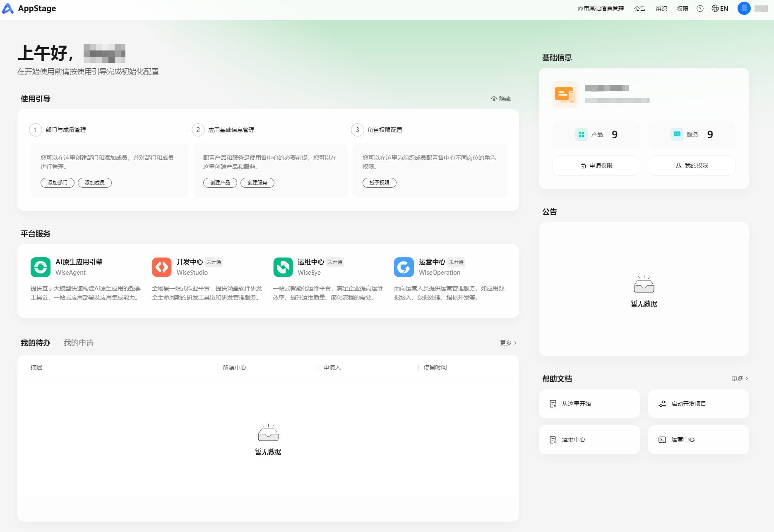Click the user avatar icon
774x532 pixels.
744,8
